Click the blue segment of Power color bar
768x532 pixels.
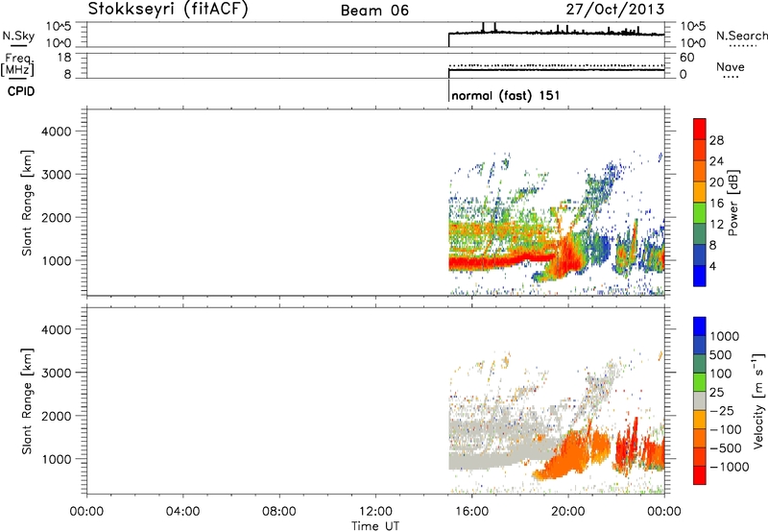tap(700, 276)
